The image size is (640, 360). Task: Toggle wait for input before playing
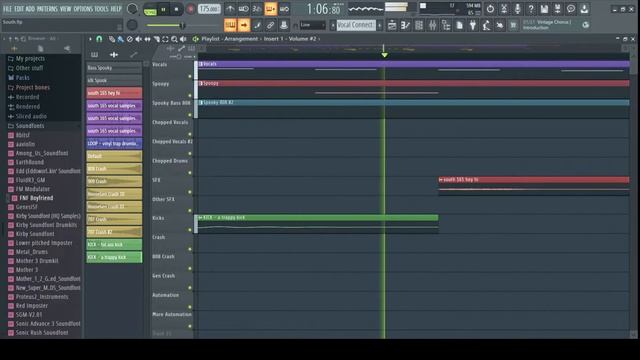244,9
